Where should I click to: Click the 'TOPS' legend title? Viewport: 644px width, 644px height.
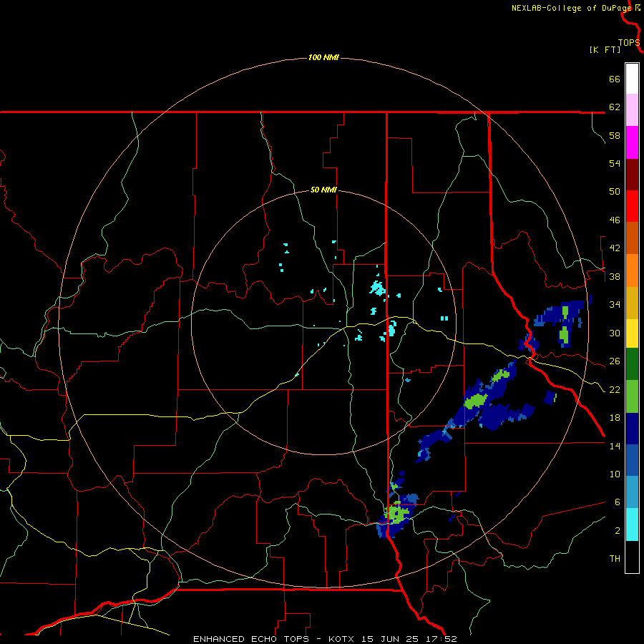point(629,43)
